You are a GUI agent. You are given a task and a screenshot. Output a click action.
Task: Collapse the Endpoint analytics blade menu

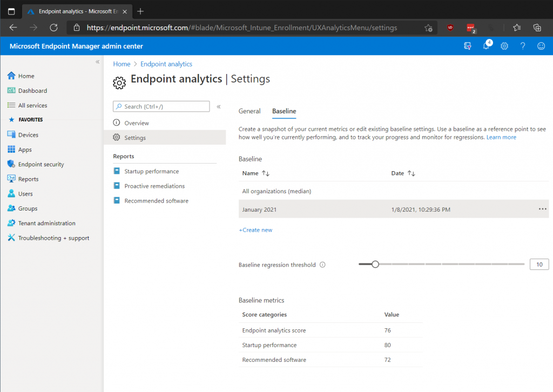(x=219, y=106)
